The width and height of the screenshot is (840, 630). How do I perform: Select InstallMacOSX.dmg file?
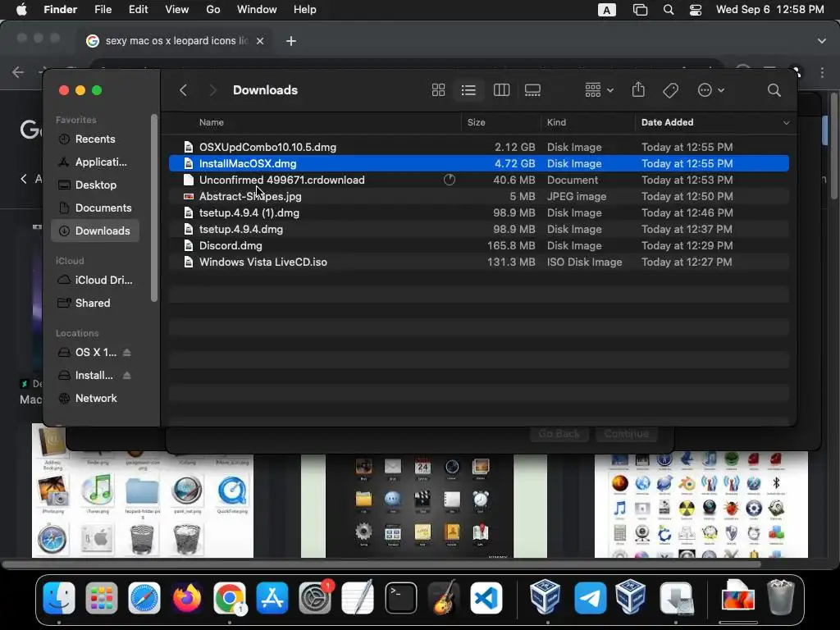pos(479,163)
